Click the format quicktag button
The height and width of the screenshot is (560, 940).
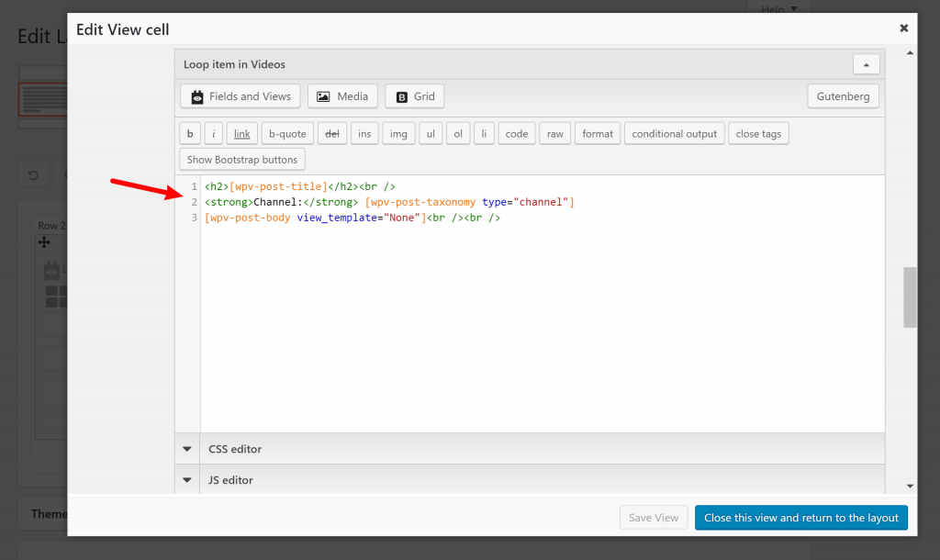click(x=598, y=133)
